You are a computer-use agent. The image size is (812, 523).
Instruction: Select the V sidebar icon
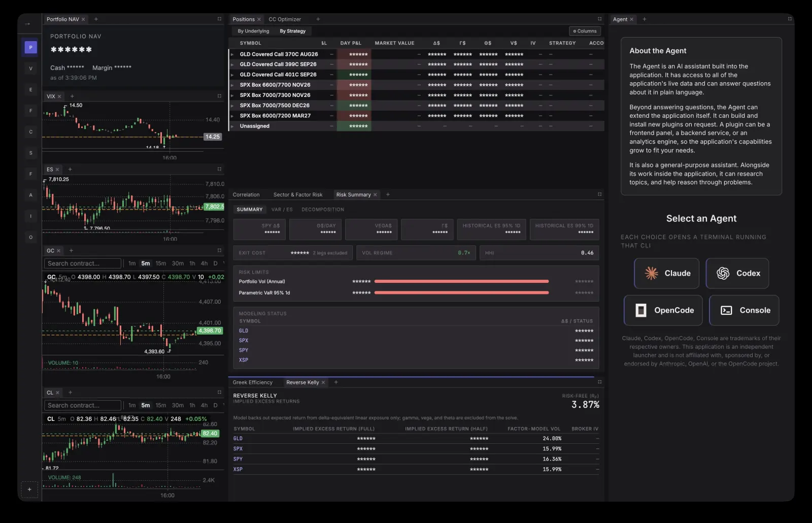click(30, 69)
